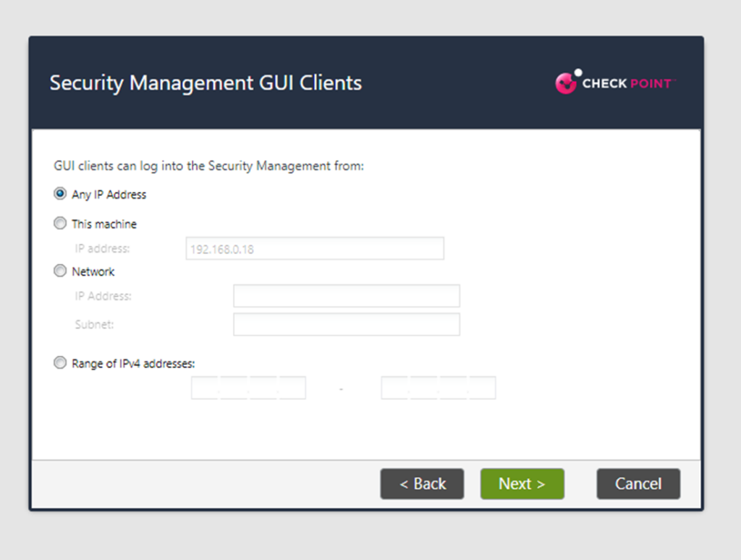
Task: Cancel the configuration wizard
Action: click(x=638, y=484)
